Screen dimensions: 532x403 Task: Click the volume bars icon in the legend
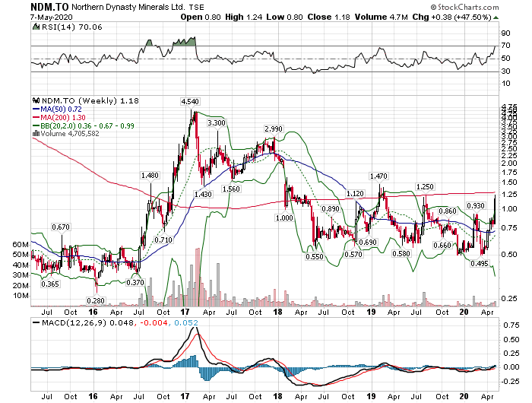[36, 133]
